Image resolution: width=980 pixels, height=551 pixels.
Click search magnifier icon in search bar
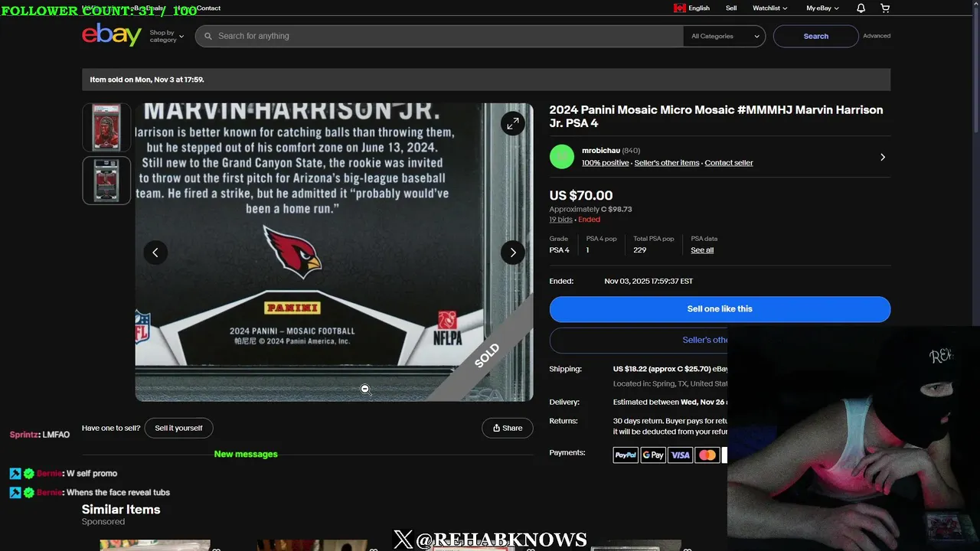tap(207, 36)
